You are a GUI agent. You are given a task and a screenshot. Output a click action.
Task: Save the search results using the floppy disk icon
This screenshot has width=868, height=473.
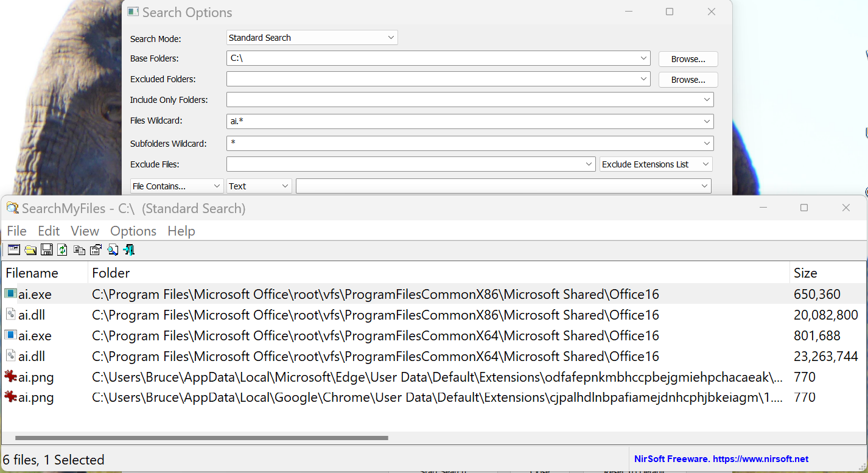47,250
